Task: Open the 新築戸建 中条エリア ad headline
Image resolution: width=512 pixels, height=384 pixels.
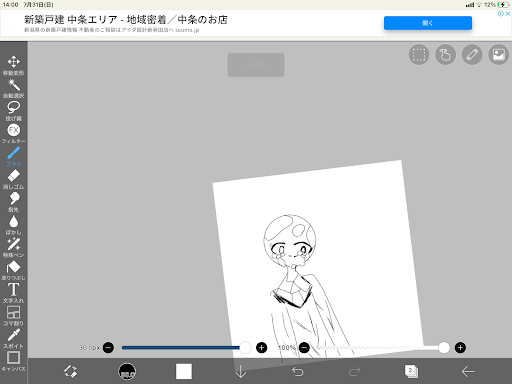Action: click(x=126, y=20)
